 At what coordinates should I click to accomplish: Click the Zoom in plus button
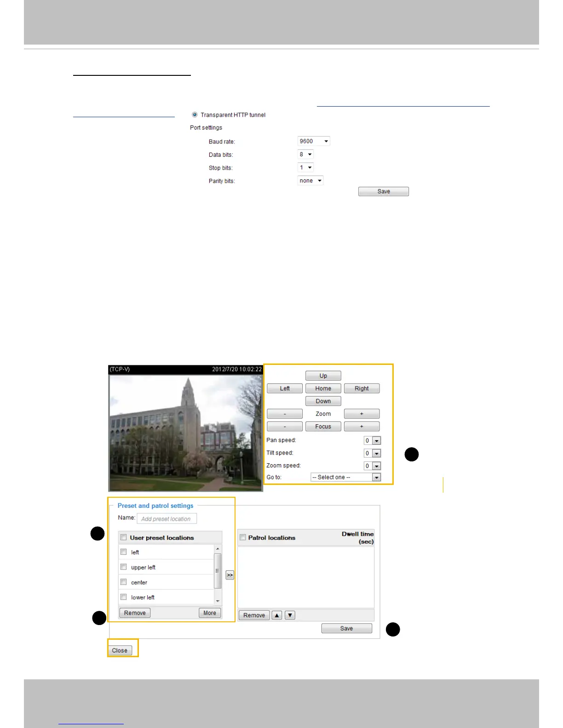362,414
